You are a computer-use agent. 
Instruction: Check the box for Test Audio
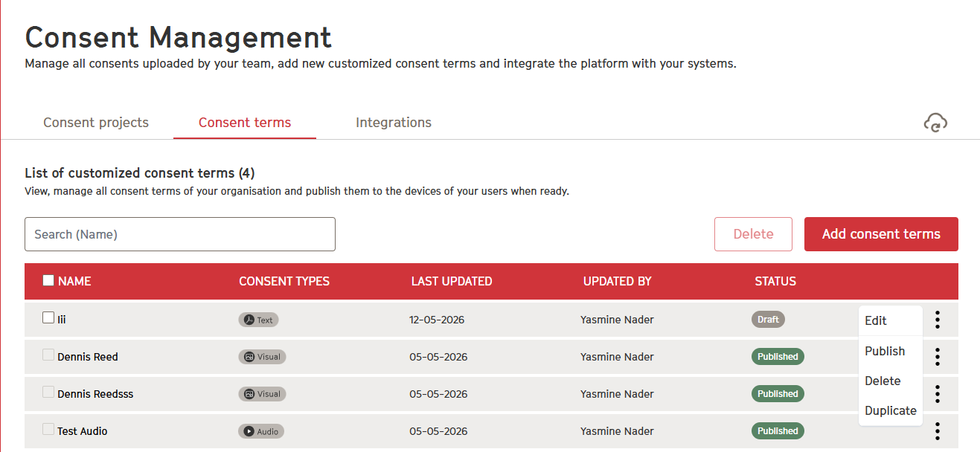[48, 429]
